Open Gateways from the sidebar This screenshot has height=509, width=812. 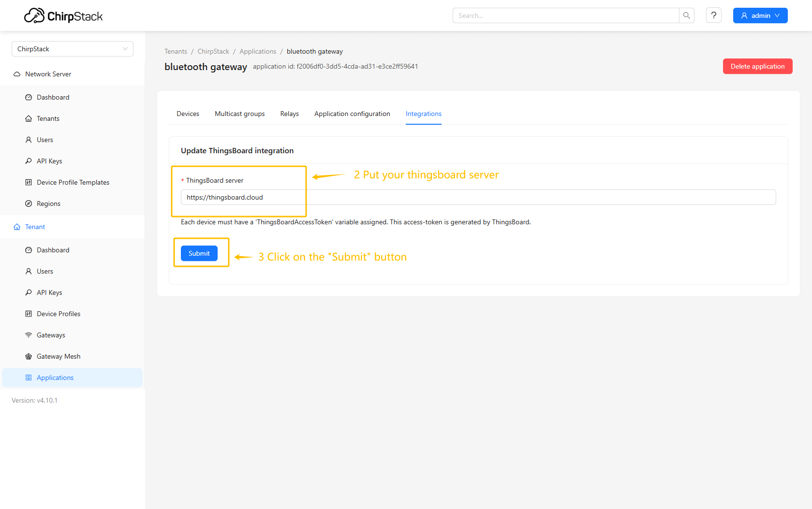point(51,335)
